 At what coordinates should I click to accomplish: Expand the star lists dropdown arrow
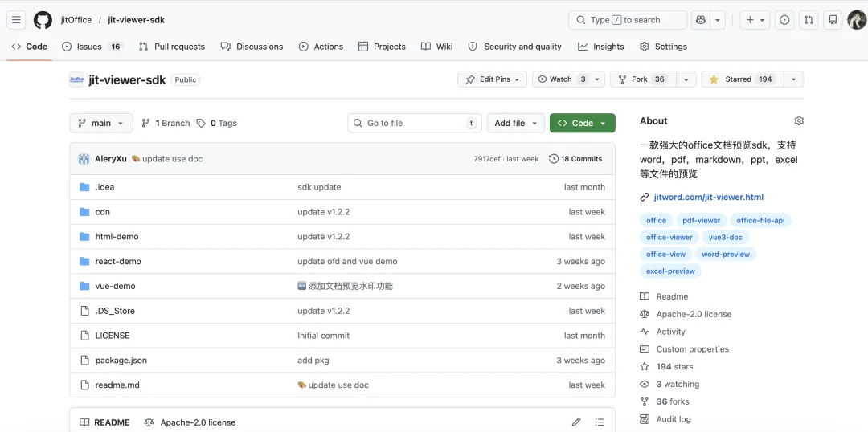(794, 79)
